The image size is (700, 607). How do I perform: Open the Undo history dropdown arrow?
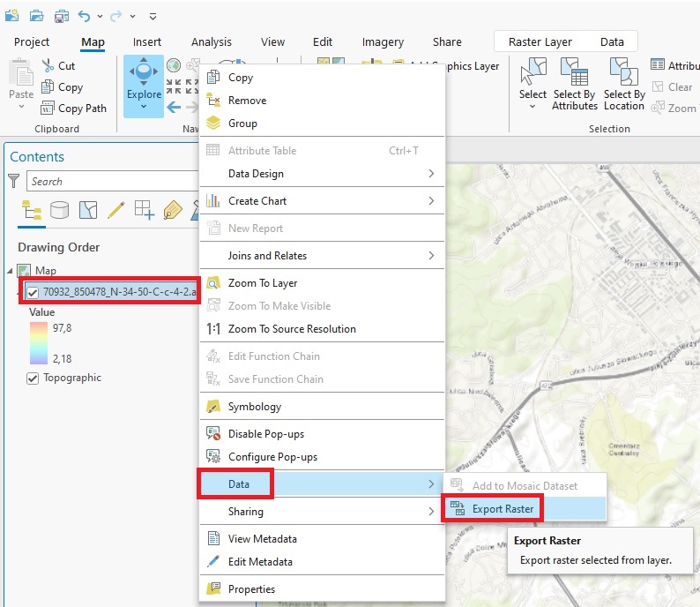point(101,16)
